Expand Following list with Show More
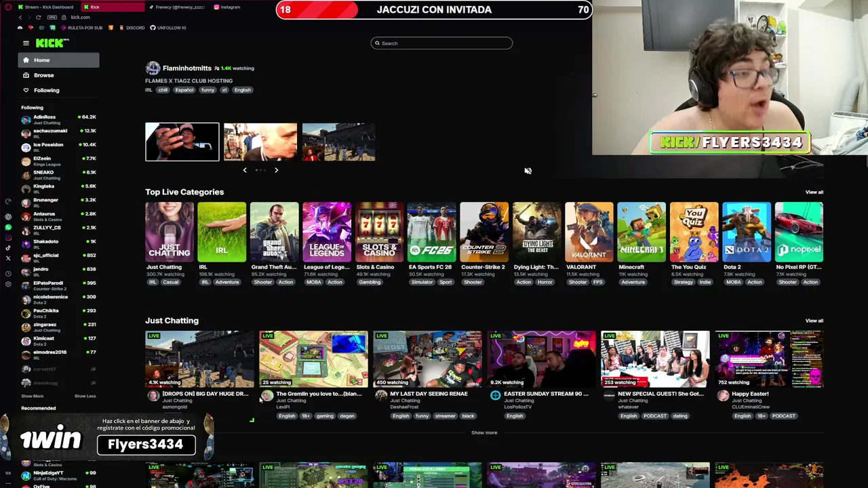This screenshot has width=868, height=488. (32, 396)
